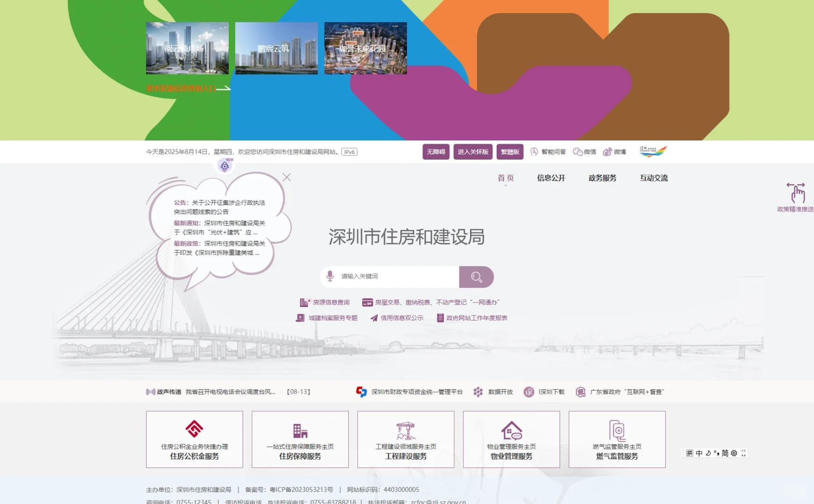Open the 微信 WeChat icon
814x504 pixels.
coord(578,152)
